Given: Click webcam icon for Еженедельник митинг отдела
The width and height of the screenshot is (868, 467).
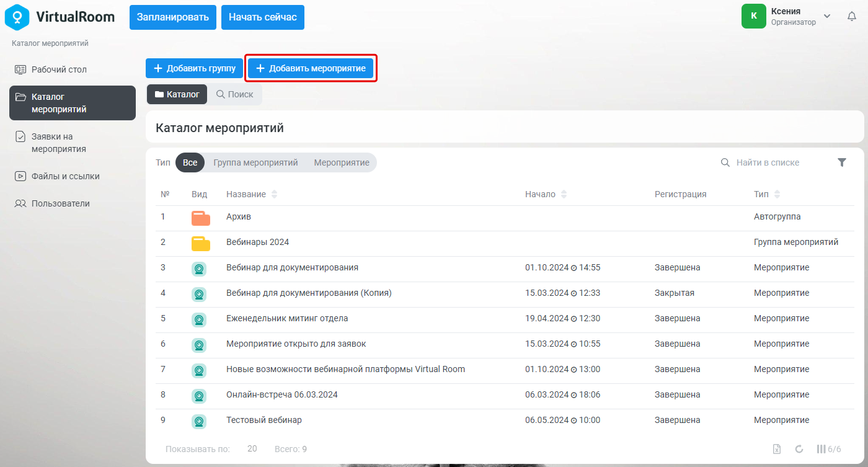Looking at the screenshot, I should pyautogui.click(x=199, y=319).
